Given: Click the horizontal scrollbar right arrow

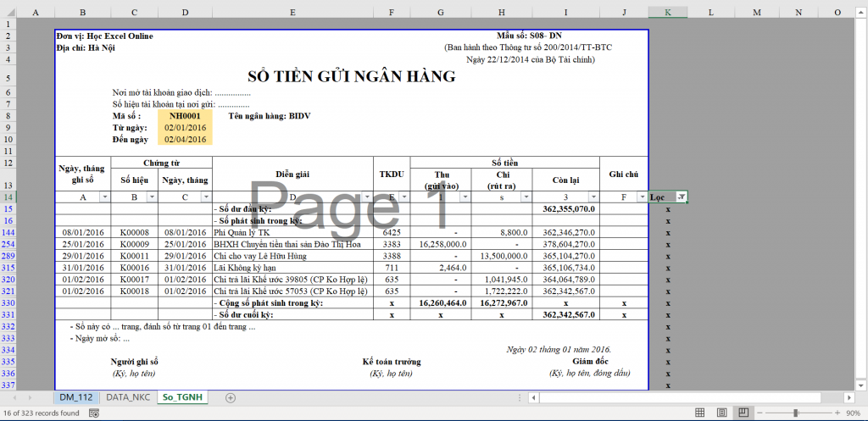Looking at the screenshot, I should pyautogui.click(x=850, y=397).
